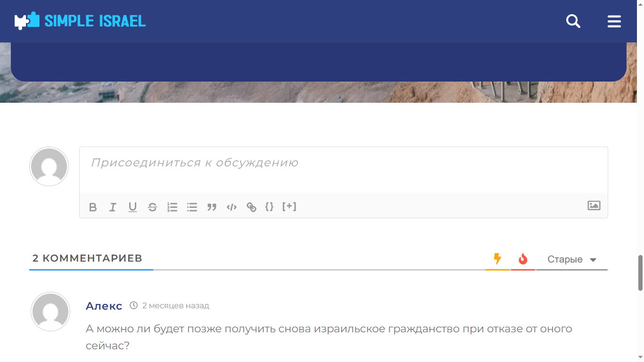Sort comments by hottest flame icon
Image resolution: width=644 pixels, height=362 pixels.
click(523, 259)
